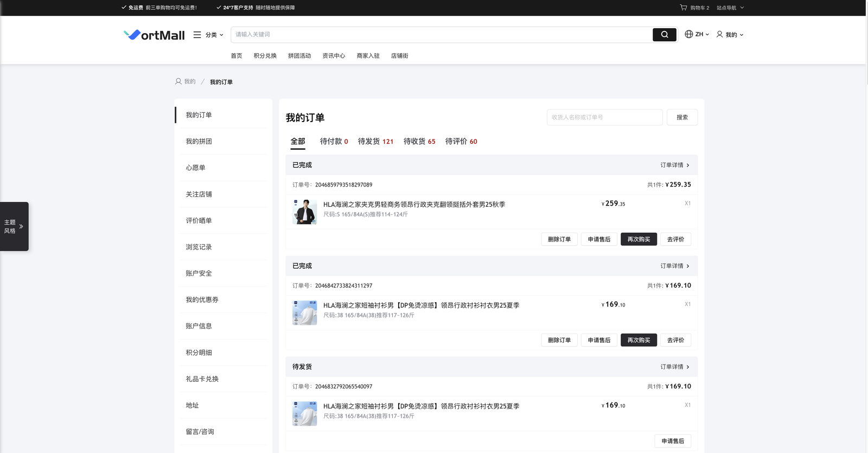Click the breadcrumb user icon

coord(178,81)
